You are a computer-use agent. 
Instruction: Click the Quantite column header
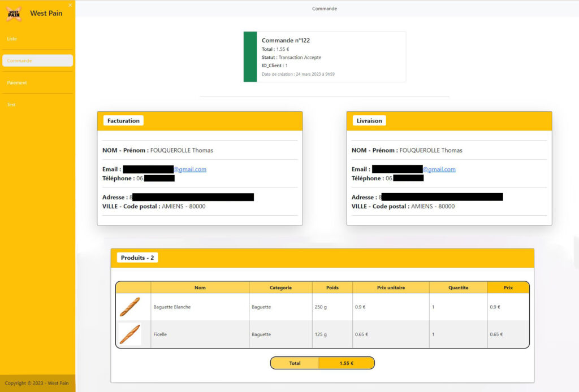(458, 288)
